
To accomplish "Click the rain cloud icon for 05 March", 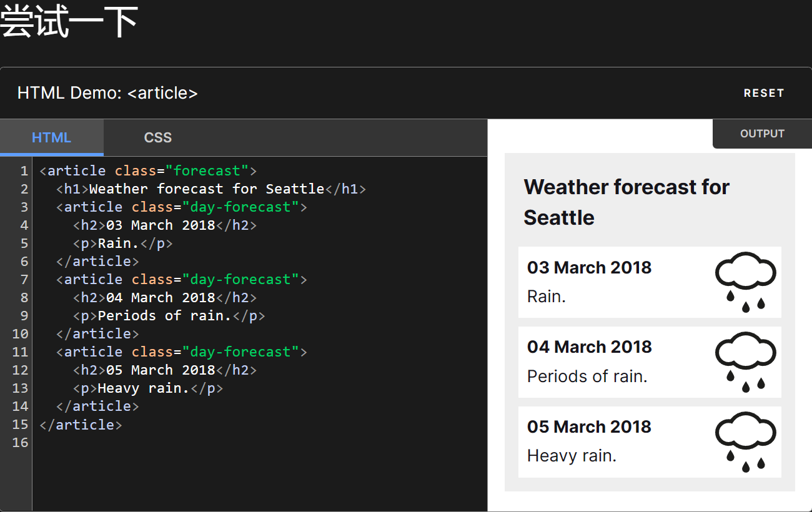I will [x=745, y=441].
